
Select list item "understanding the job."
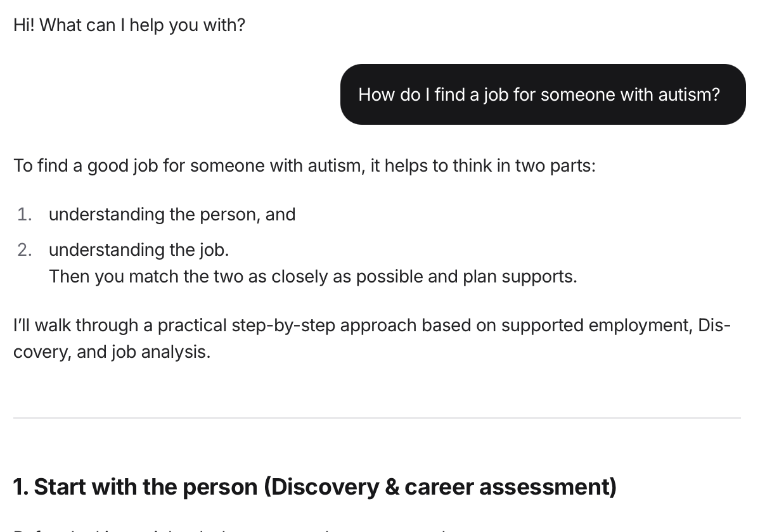pyautogui.click(x=139, y=250)
